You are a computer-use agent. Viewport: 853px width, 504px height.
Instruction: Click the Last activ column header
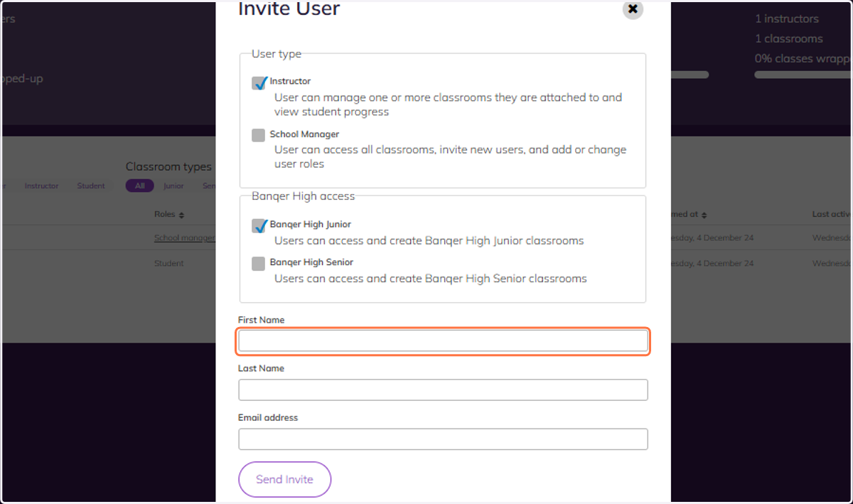tap(832, 214)
